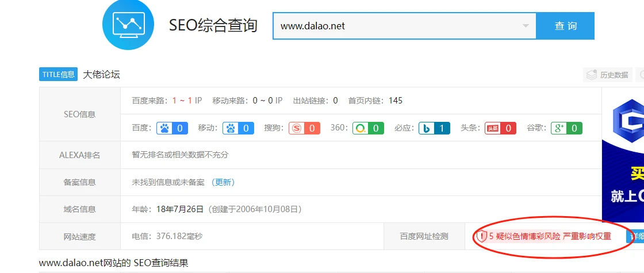
Task: Click the red shield risk warning icon
Action: [x=481, y=236]
